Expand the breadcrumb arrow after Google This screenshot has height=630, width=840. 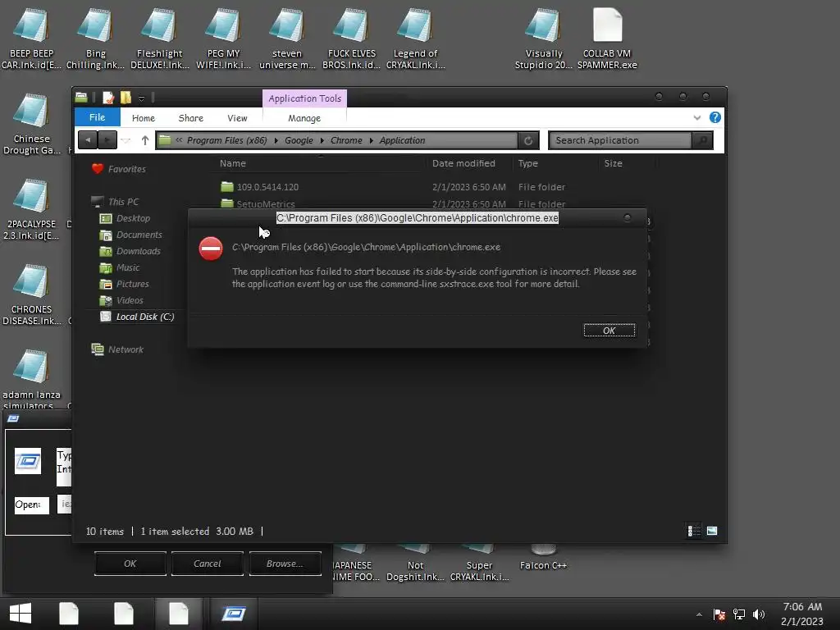[322, 140]
